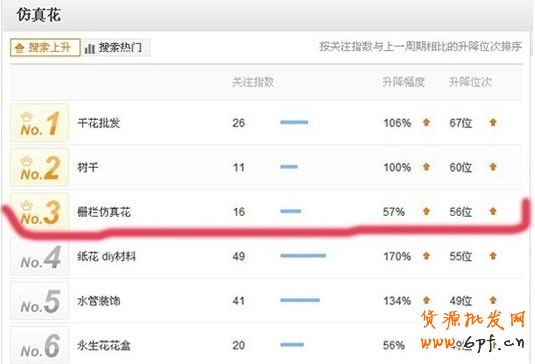Screen dimensions: 535x364
Task: Click the 关注指数 column header
Action: [253, 82]
